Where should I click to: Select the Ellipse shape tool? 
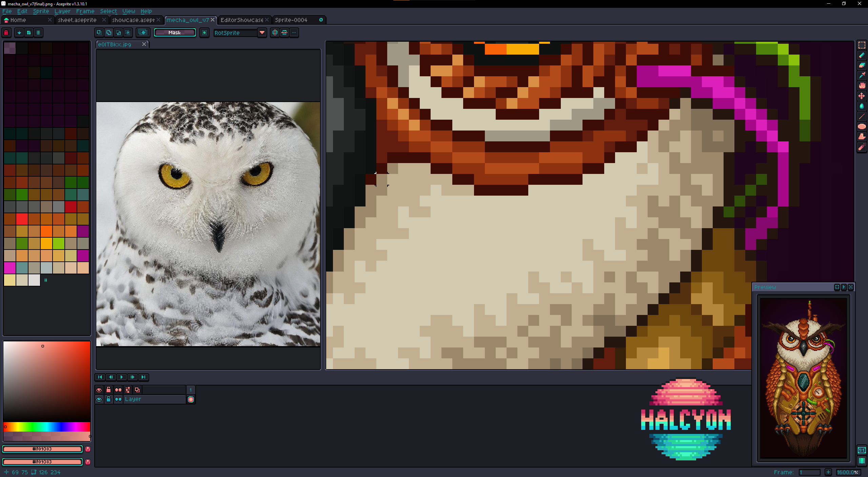tap(862, 126)
